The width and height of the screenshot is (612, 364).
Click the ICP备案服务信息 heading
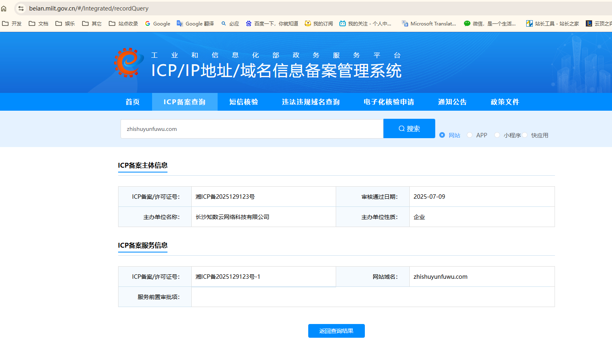coord(143,245)
